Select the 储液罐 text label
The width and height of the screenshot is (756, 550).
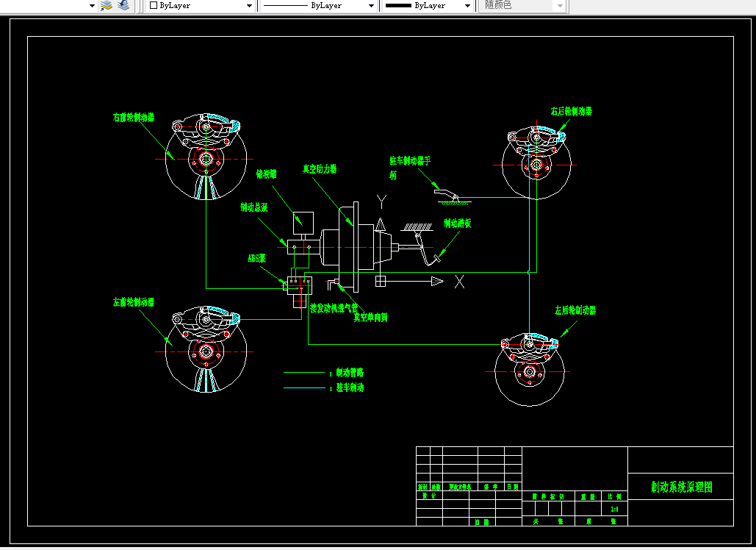pyautogui.click(x=267, y=174)
